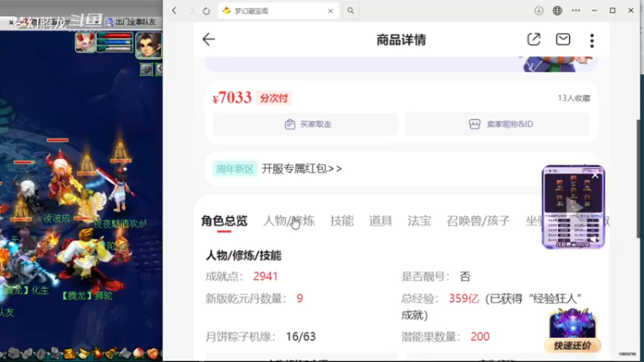
Task: Click the 13人收藏 favorites count
Action: tap(574, 98)
